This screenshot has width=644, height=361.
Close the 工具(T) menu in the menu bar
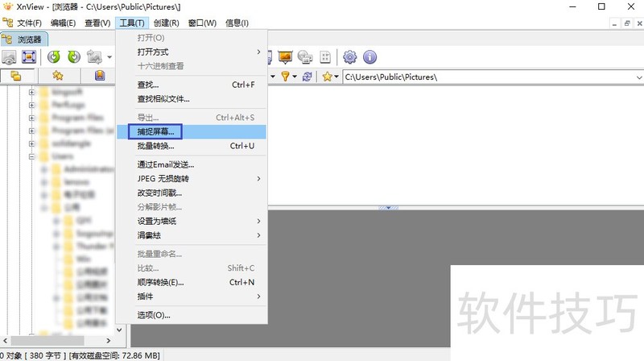[132, 23]
